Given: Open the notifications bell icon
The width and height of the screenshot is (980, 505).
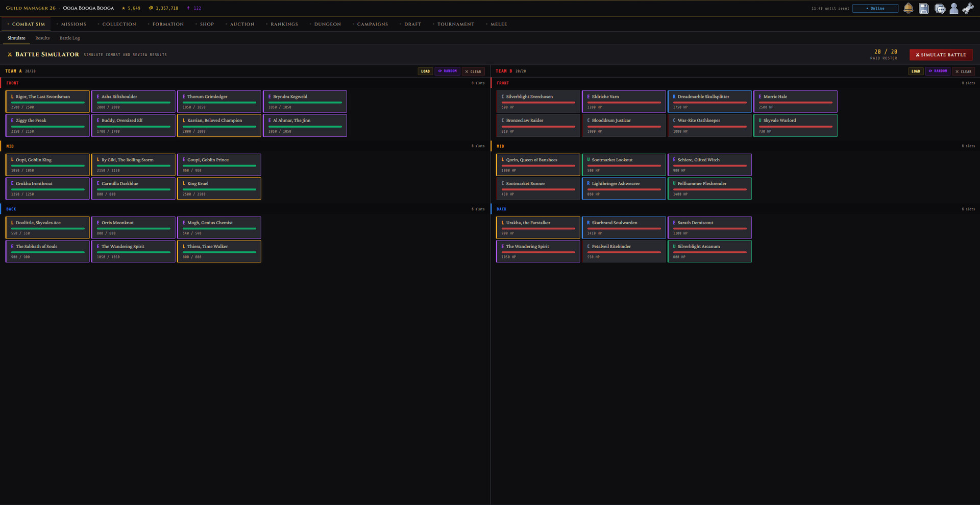Looking at the screenshot, I should pos(909,8).
